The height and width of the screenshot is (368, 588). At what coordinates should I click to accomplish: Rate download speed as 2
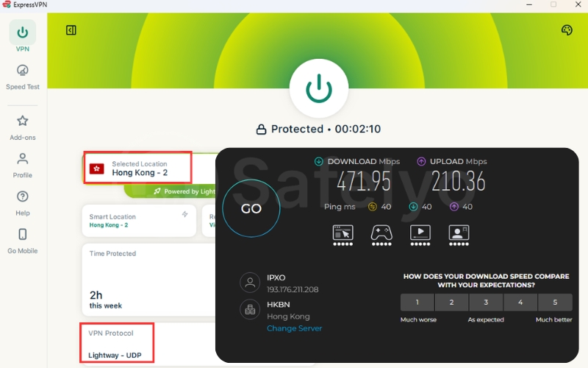point(451,302)
